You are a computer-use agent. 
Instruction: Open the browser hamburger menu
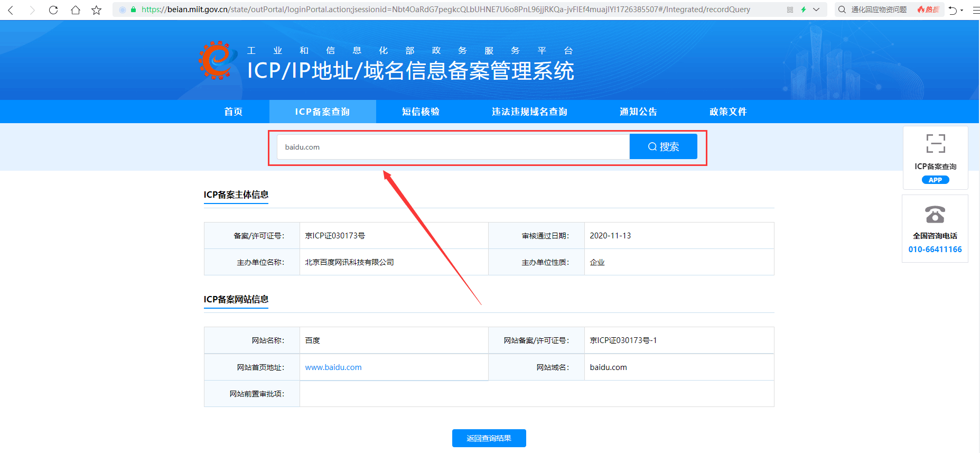click(x=975, y=10)
